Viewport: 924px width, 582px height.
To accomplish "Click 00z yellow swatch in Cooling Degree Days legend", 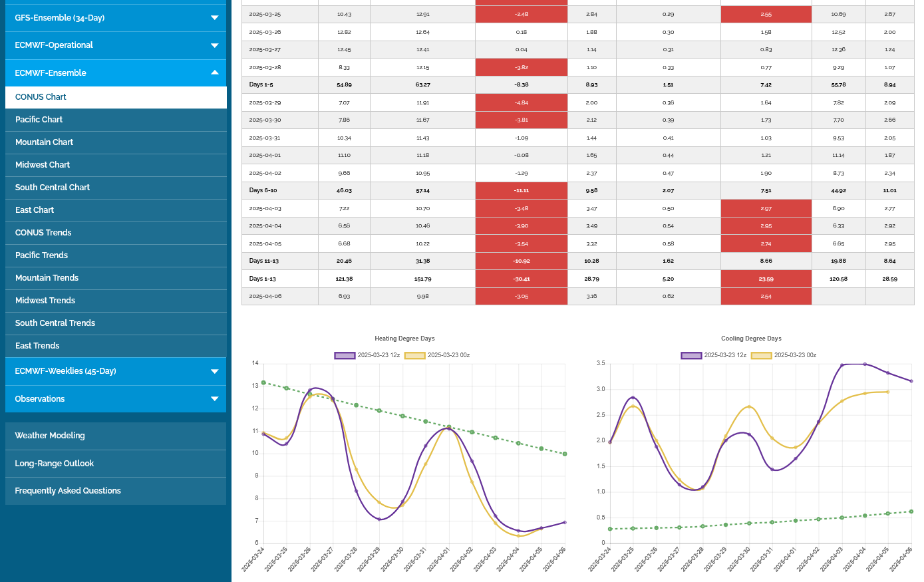I will click(x=761, y=355).
